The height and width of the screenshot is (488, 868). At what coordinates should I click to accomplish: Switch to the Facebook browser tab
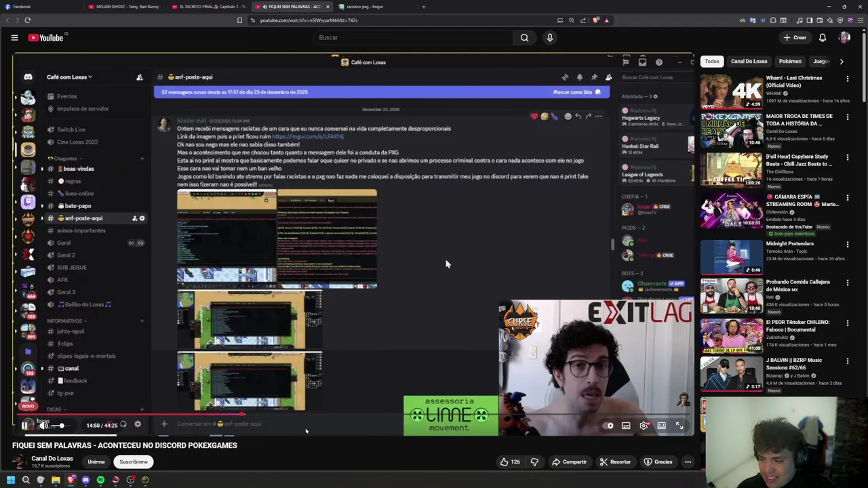(x=41, y=7)
